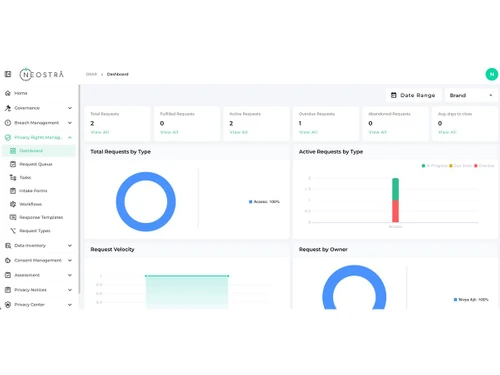The width and height of the screenshot is (500, 375).
Task: Open the Brand dropdown
Action: click(x=471, y=95)
